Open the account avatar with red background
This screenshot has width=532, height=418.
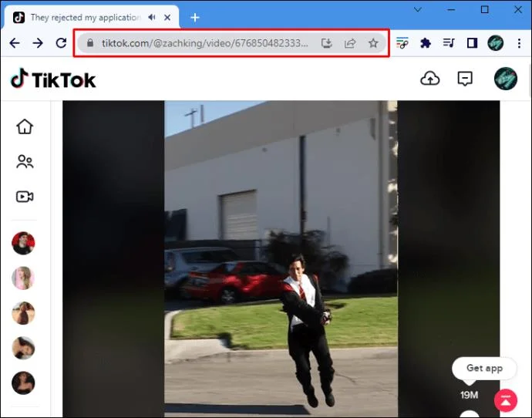coord(23,243)
